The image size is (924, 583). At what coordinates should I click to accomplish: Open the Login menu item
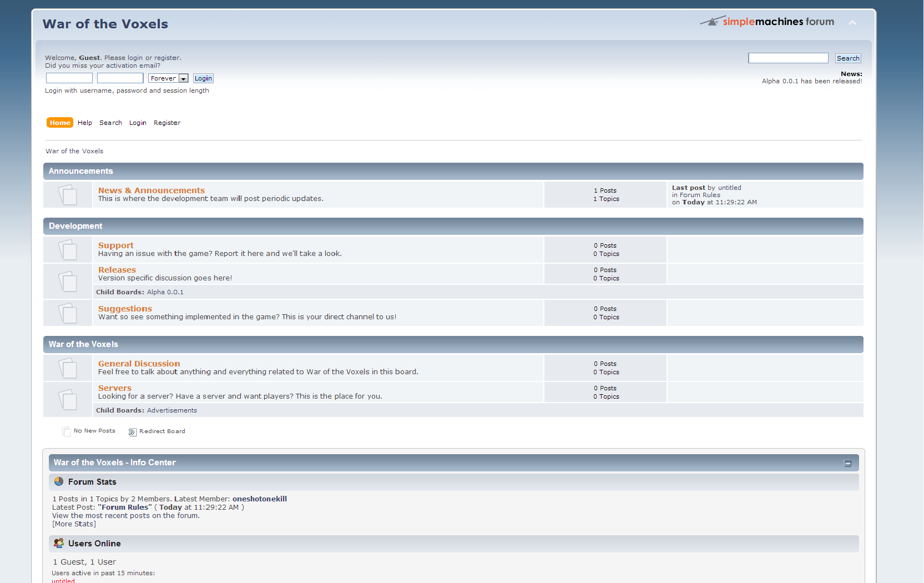(x=138, y=123)
